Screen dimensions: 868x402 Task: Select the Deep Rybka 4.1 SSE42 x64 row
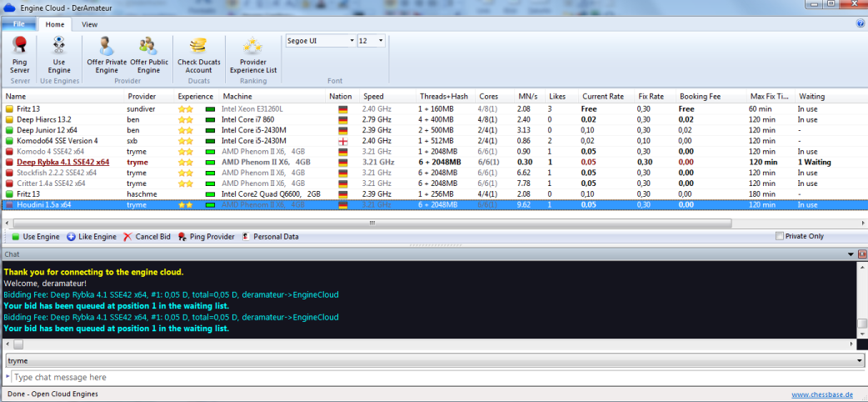tap(434, 163)
